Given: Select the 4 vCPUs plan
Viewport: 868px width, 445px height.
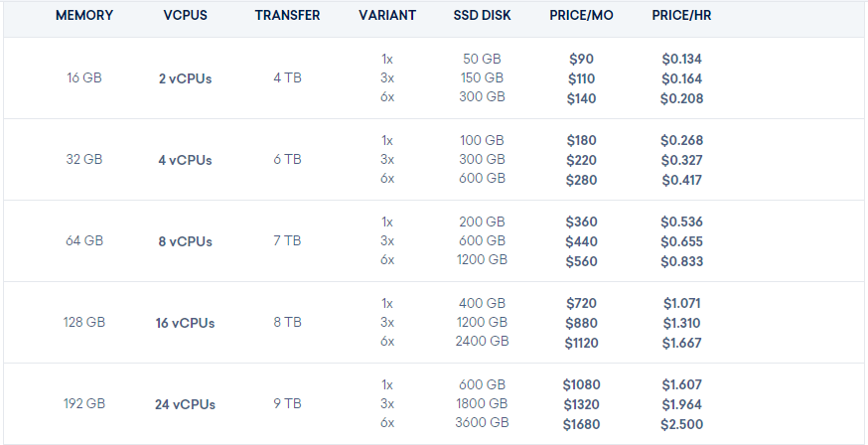Looking at the screenshot, I should tap(186, 161).
